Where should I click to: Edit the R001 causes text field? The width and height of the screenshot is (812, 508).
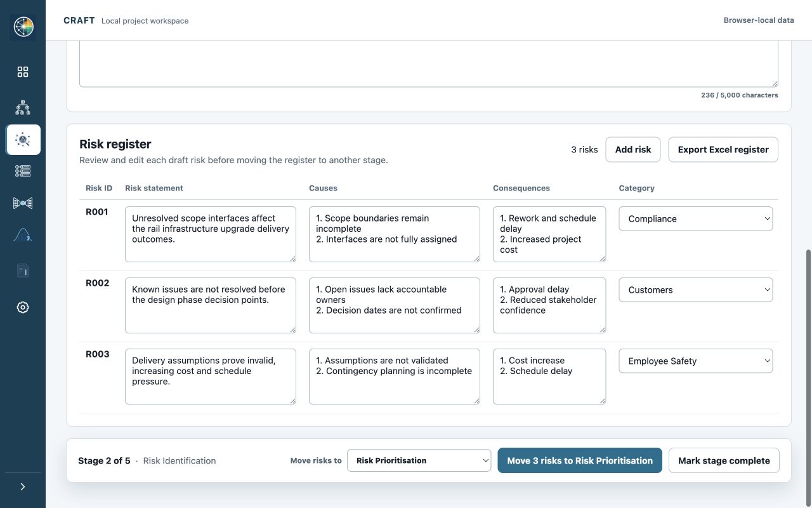pyautogui.click(x=395, y=234)
